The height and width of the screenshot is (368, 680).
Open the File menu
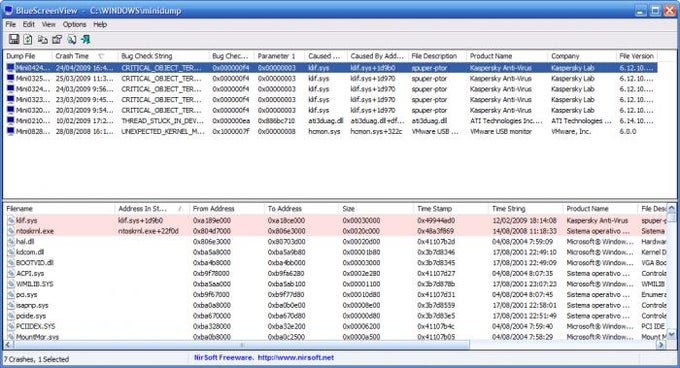pyautogui.click(x=10, y=24)
